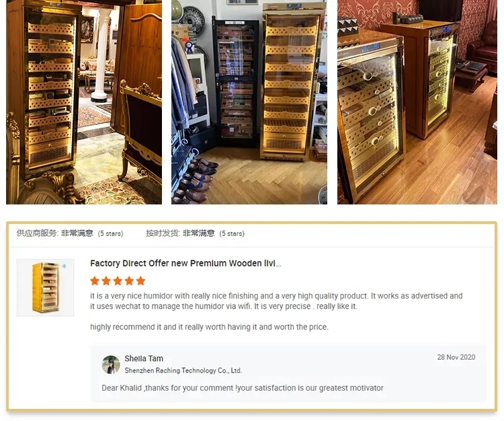Image resolution: width=504 pixels, height=421 pixels.
Task: Select the supplier service rating label
Action: click(70, 233)
